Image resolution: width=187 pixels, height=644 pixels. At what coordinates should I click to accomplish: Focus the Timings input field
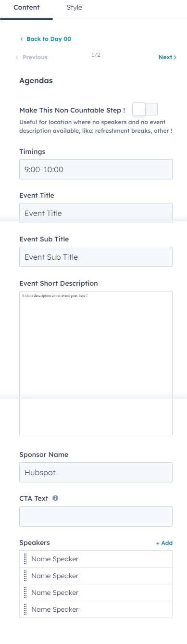(x=96, y=169)
